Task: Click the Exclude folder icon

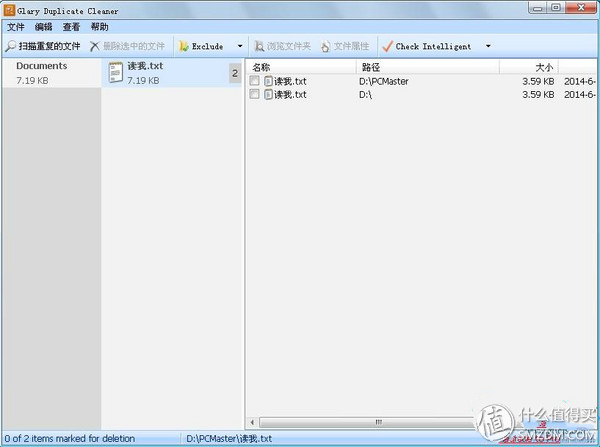Action: coord(184,46)
